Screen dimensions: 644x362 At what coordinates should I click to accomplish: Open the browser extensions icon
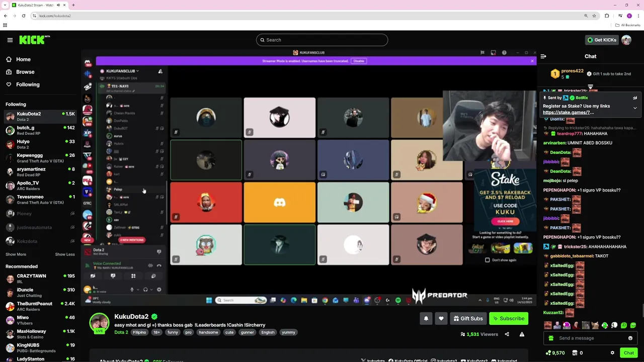pos(607,16)
